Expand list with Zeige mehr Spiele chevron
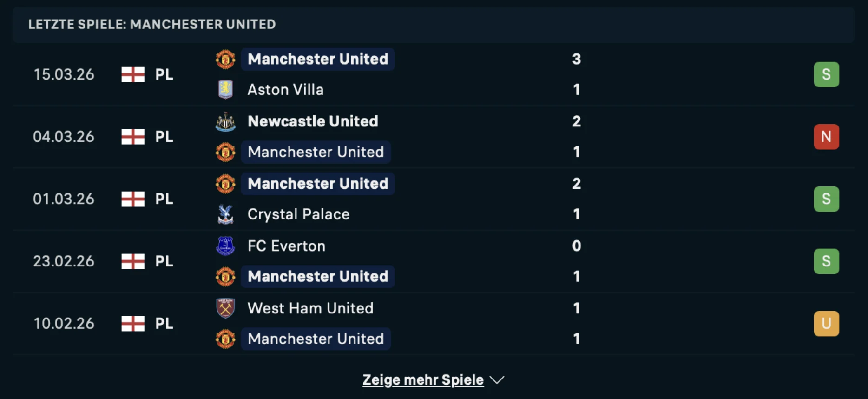The width and height of the screenshot is (868, 399). point(497,380)
